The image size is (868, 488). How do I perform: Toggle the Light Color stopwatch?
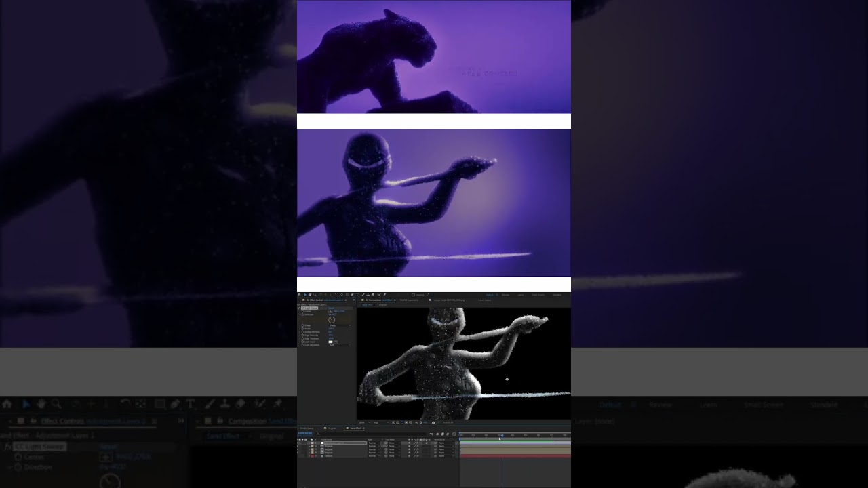(302, 342)
